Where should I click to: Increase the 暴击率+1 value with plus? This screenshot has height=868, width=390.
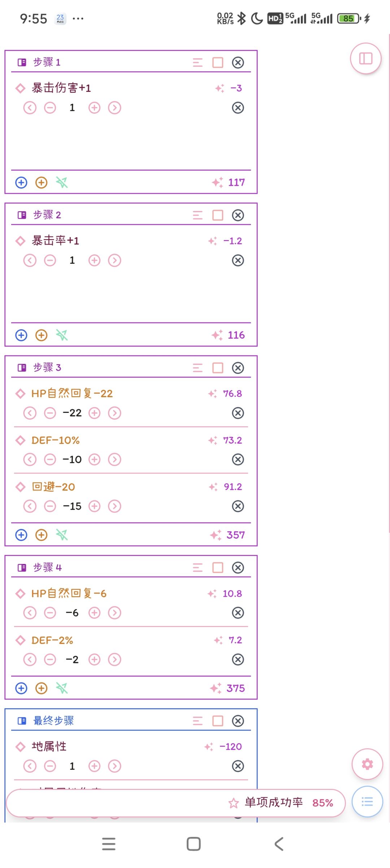[x=94, y=260]
